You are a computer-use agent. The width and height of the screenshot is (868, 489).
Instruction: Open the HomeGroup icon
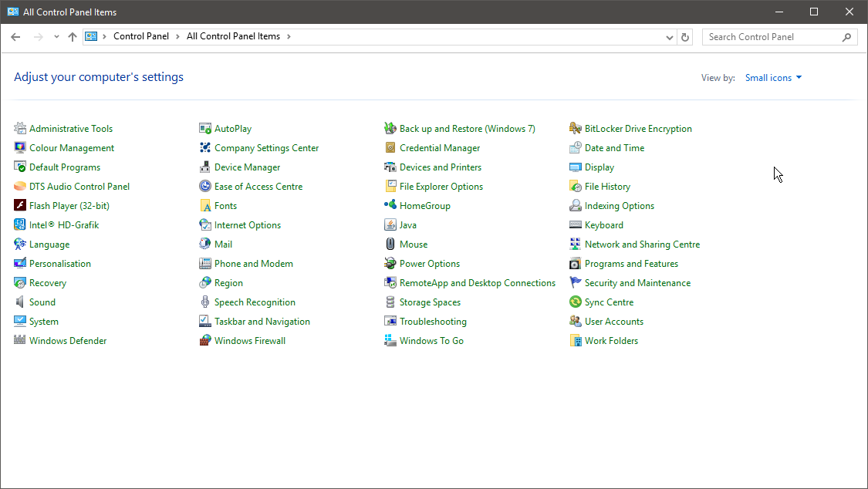390,205
